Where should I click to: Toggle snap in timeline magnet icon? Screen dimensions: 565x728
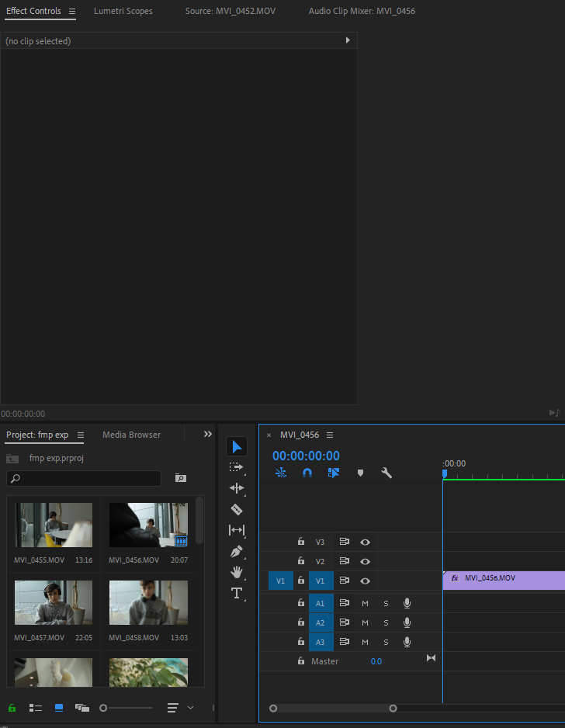coord(307,473)
